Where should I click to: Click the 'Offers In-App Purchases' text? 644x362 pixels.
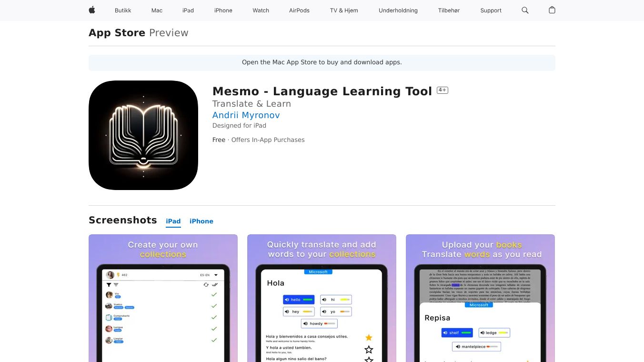[268, 140]
